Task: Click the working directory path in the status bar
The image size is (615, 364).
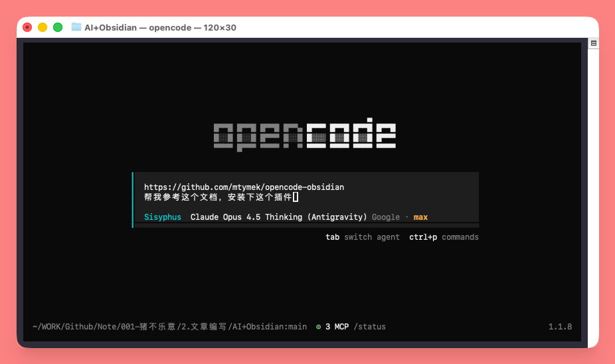Action: (169, 327)
